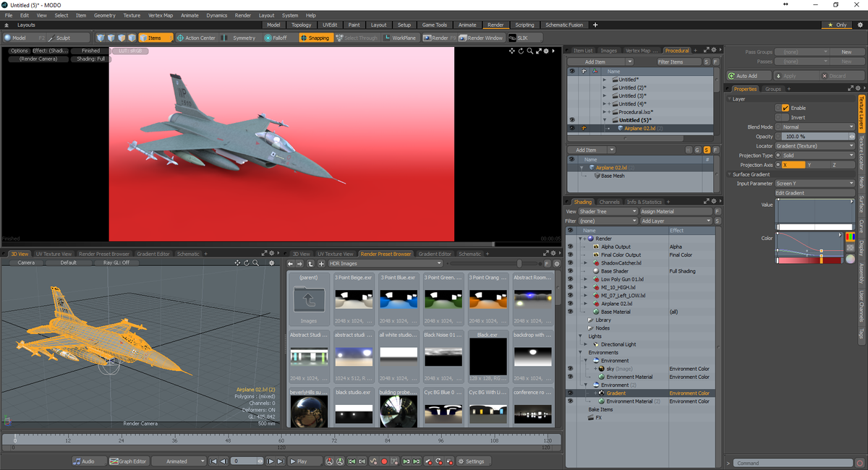Click the Edit Gradient button
The image size is (868, 470).
[x=814, y=193]
